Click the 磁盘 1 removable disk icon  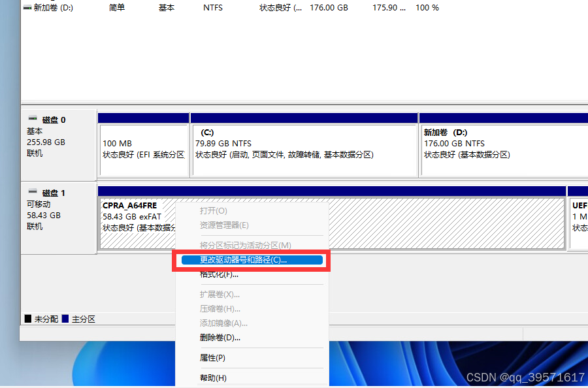(33, 191)
